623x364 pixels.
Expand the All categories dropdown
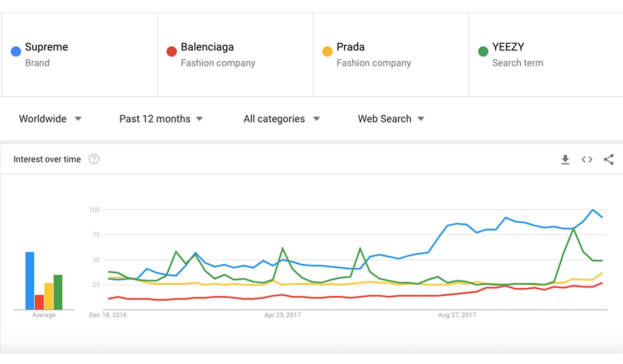(x=281, y=119)
